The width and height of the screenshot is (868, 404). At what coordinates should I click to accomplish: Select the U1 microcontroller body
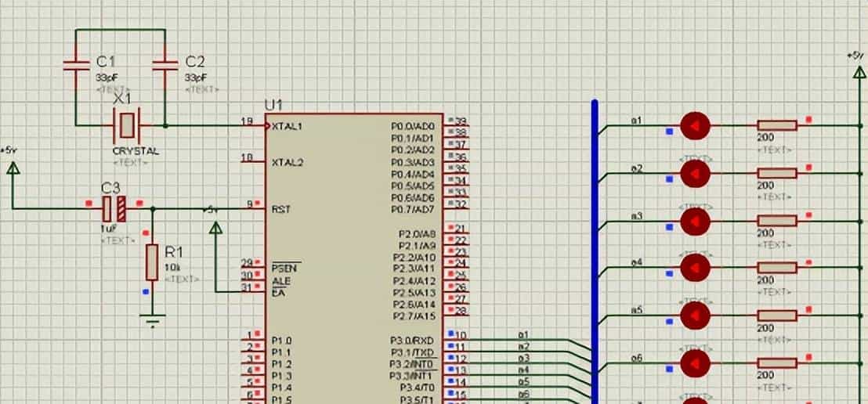pos(354,258)
